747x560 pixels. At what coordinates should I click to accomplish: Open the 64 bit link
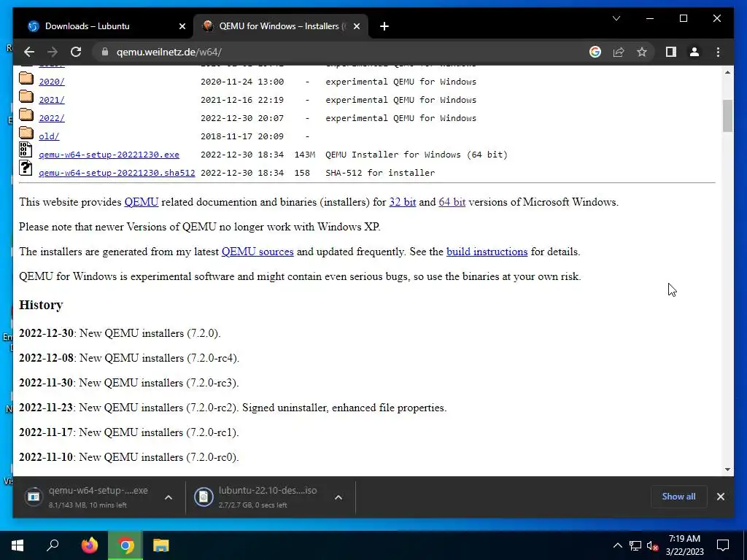(452, 202)
